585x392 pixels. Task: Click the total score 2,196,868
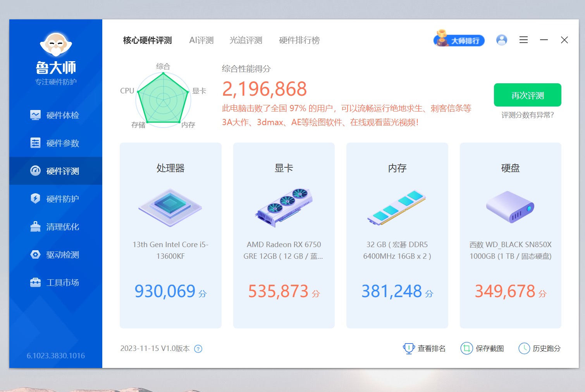point(264,89)
